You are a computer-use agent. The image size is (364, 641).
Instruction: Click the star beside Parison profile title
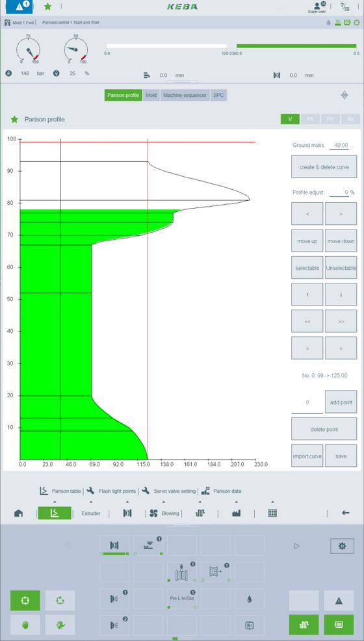point(14,120)
